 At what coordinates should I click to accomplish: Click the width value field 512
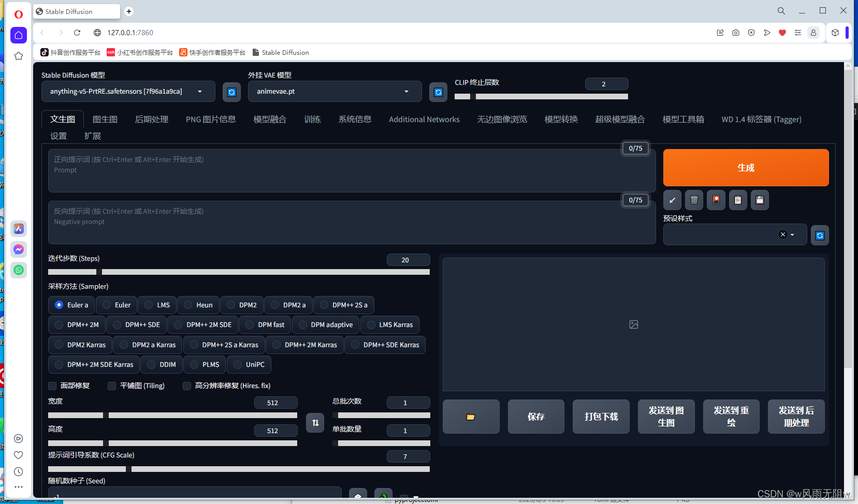pos(275,403)
